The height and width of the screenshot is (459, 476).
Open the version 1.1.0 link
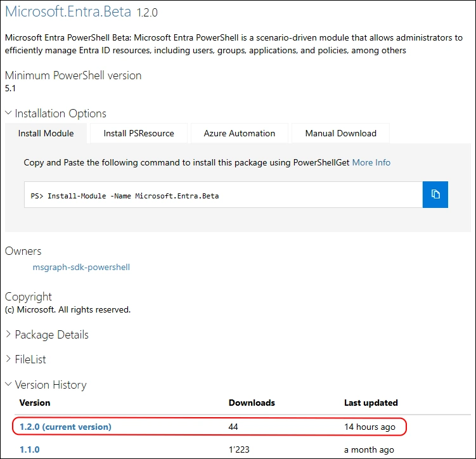30,449
